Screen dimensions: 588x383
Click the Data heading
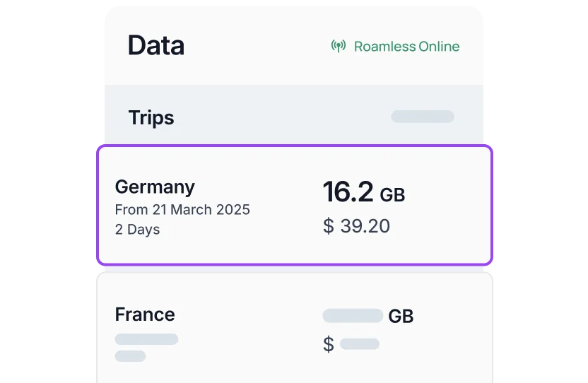[x=156, y=45]
